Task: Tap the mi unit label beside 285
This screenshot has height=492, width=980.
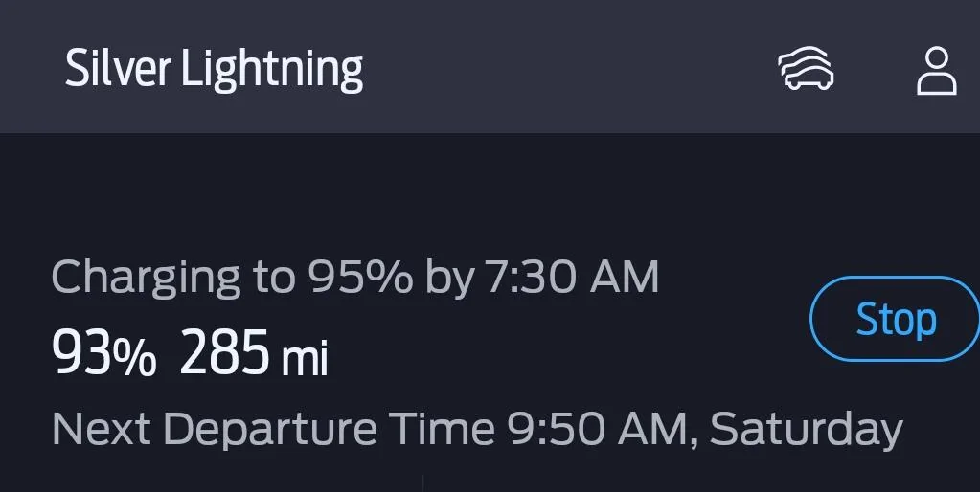Action: coord(305,359)
